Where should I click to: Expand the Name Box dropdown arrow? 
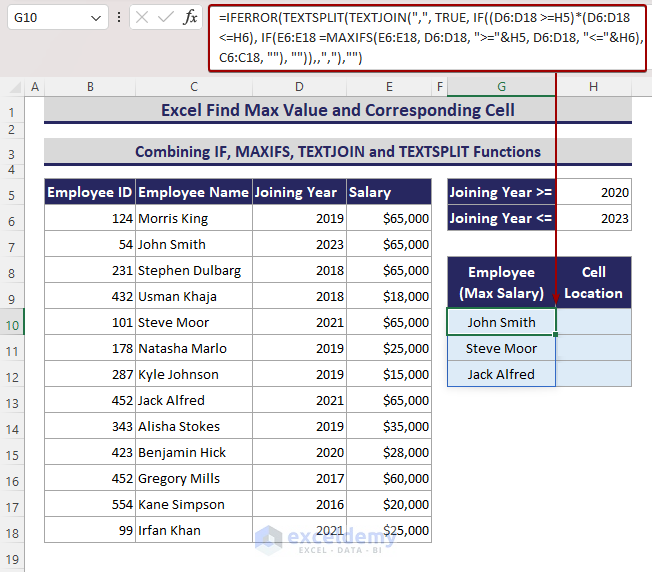[x=95, y=18]
